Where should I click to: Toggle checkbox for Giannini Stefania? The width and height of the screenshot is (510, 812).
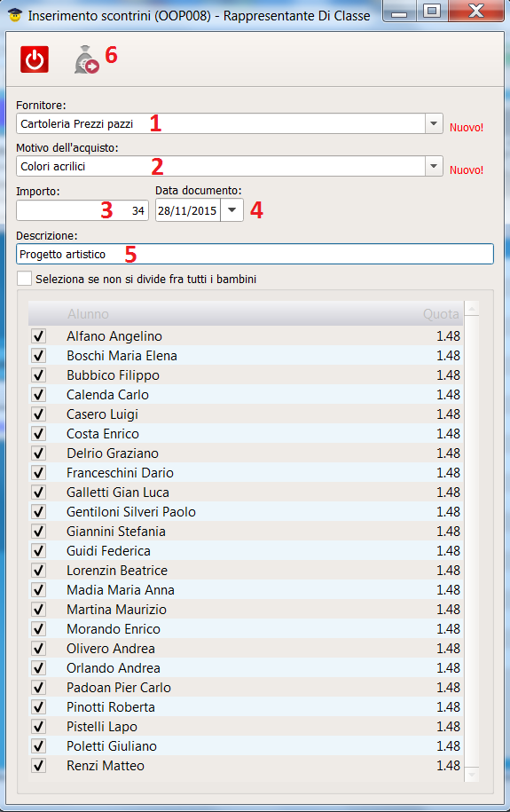click(x=39, y=532)
